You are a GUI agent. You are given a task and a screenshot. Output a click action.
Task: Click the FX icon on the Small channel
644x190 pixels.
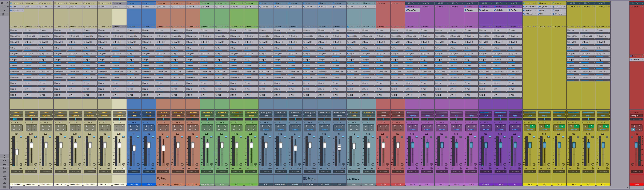click(x=534, y=168)
